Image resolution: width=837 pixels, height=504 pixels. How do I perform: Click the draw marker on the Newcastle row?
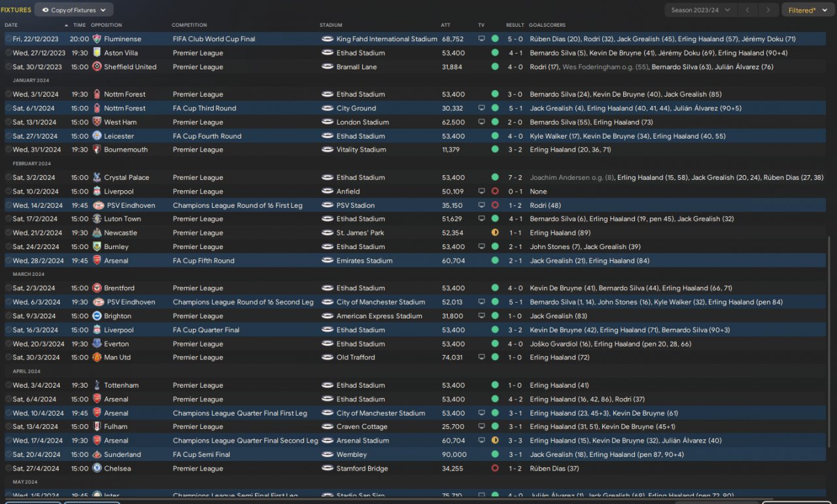click(x=495, y=233)
